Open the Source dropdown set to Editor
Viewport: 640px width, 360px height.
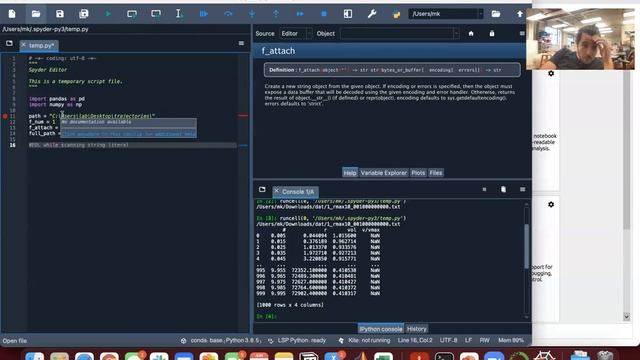point(296,33)
